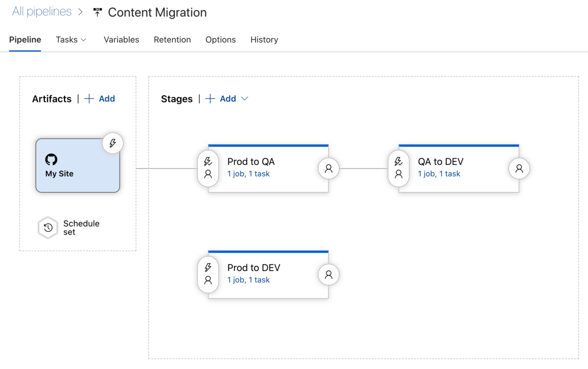
Task: Click the Schedule set clock icon
Action: [48, 228]
